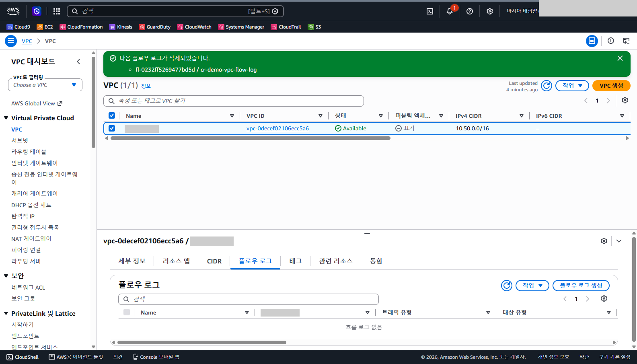Switch to the 태그 tab

tap(296, 261)
